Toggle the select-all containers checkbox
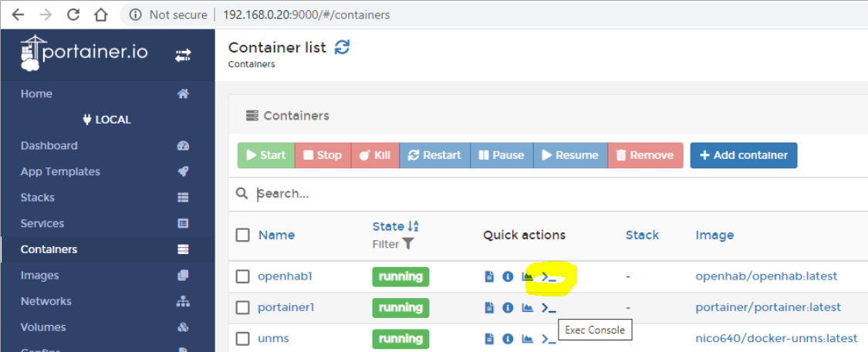This screenshot has height=352, width=868. (x=242, y=235)
